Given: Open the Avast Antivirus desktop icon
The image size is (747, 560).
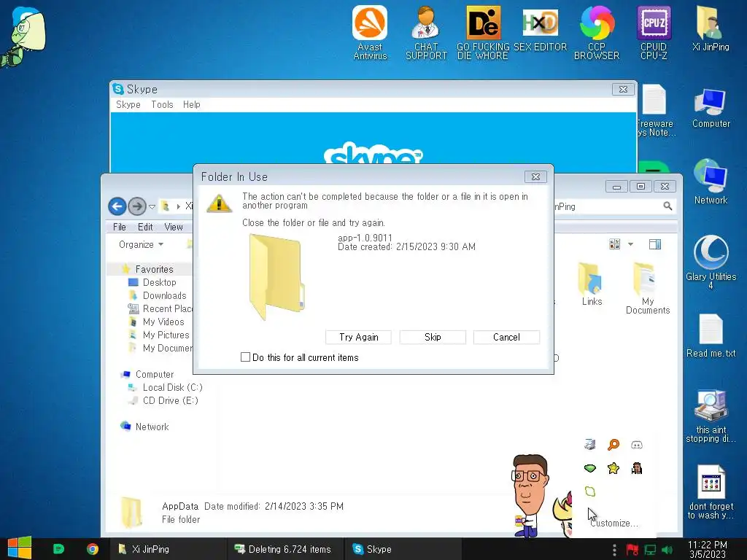Looking at the screenshot, I should point(370,32).
